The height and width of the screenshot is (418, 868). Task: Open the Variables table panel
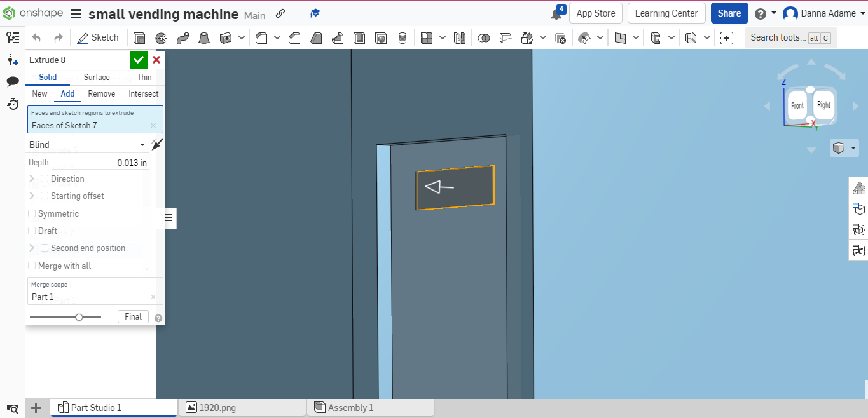858,250
